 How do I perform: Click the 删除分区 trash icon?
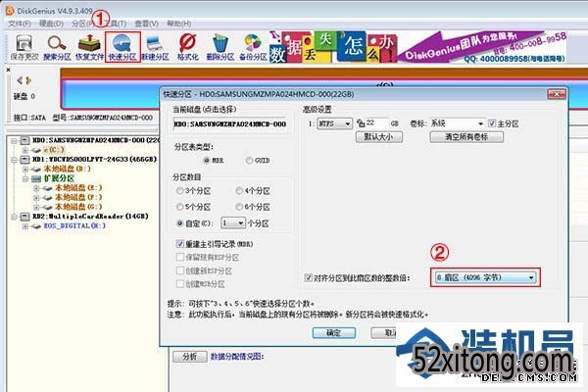[220, 48]
